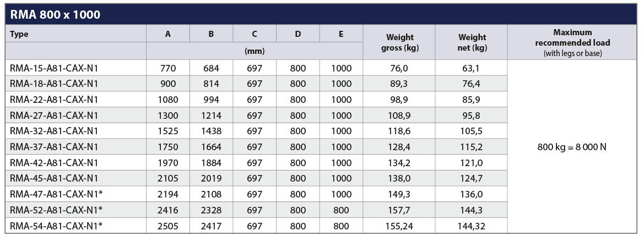Select the 155,24 gross weight value
This screenshot has height=236, width=644.
click(x=399, y=226)
